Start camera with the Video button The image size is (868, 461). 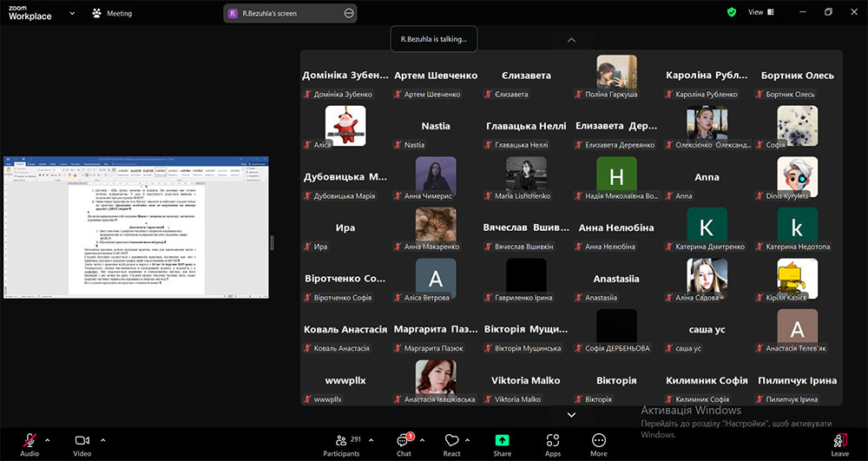click(x=82, y=445)
